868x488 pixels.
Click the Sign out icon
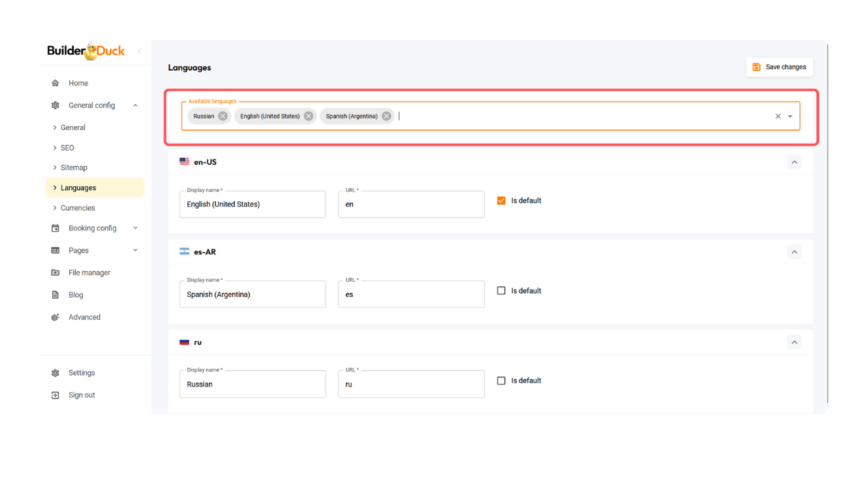[x=56, y=395]
